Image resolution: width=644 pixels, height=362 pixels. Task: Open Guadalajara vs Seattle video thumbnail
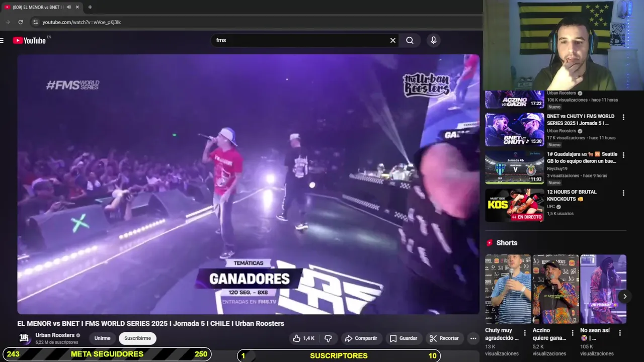coord(514,167)
